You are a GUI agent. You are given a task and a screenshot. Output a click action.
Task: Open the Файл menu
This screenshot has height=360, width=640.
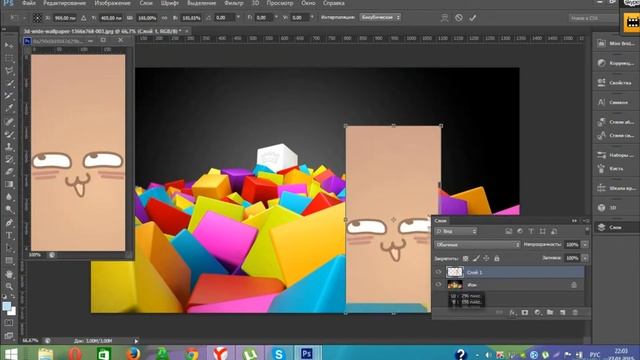[29, 3]
